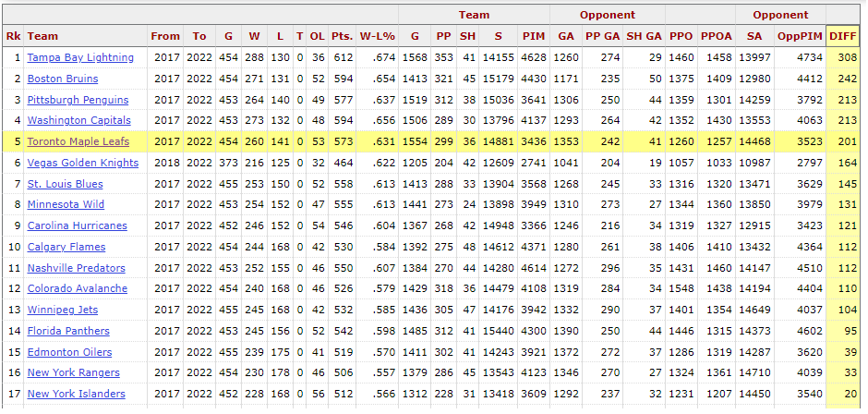Select St. Louis Blues' W-L% value .613
The height and width of the screenshot is (414, 868).
click(385, 184)
